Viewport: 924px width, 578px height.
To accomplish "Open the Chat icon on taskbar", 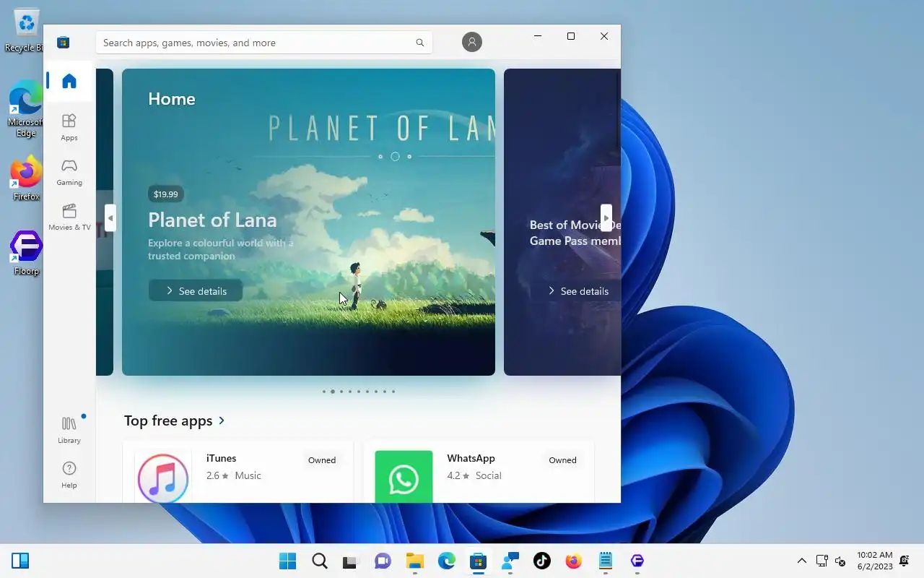I will pos(383,561).
